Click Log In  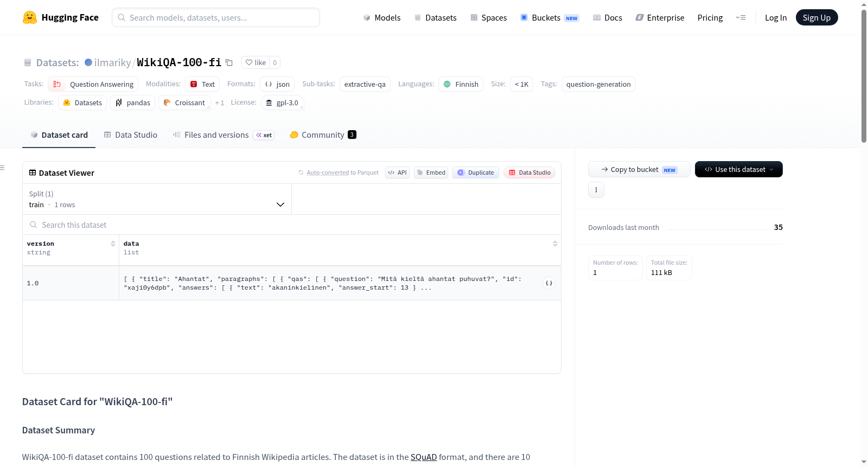pyautogui.click(x=776, y=17)
